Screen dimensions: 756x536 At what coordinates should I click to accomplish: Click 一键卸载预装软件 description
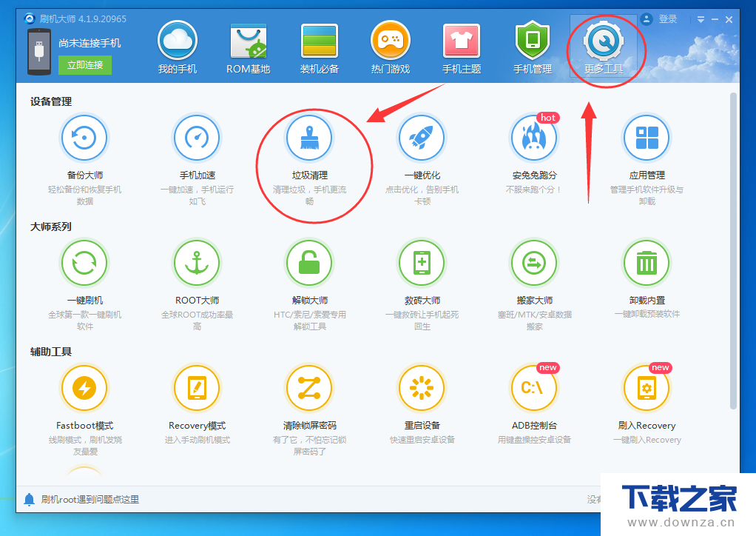647,314
